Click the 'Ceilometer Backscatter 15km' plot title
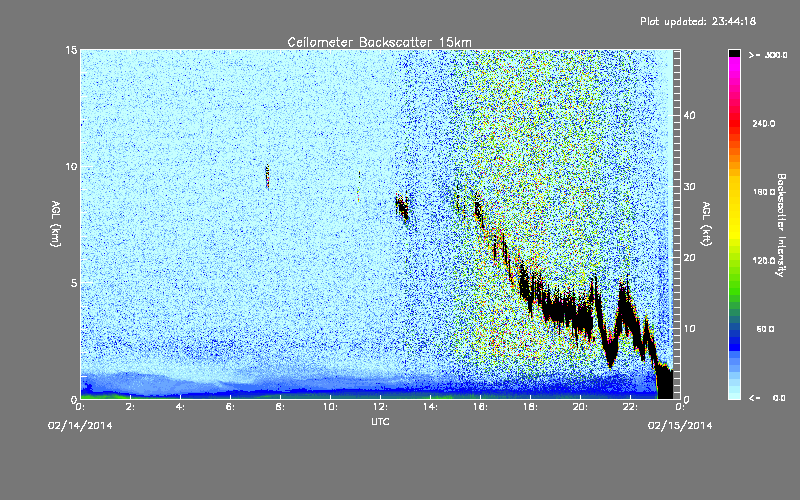This screenshot has width=800, height=500. (x=379, y=42)
